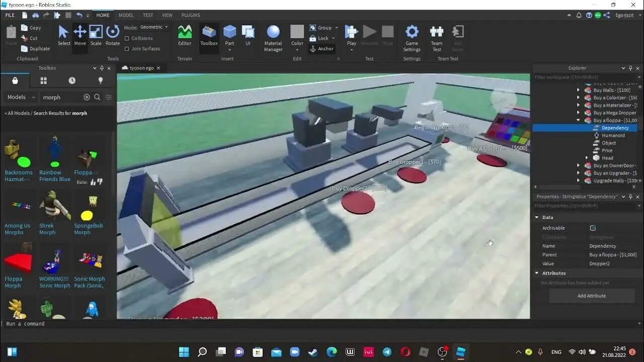
Task: Open Telegram from taskbar
Action: pos(387,352)
